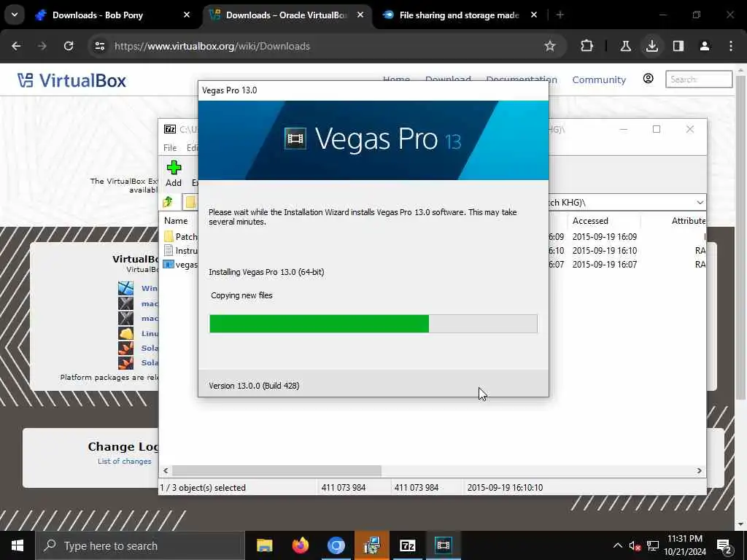Select the vegas installer file icon
Viewport: 747px width, 560px height.
169,264
